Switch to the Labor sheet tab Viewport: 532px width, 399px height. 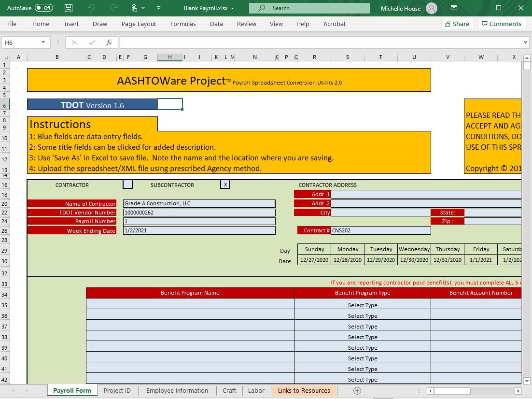point(256,390)
